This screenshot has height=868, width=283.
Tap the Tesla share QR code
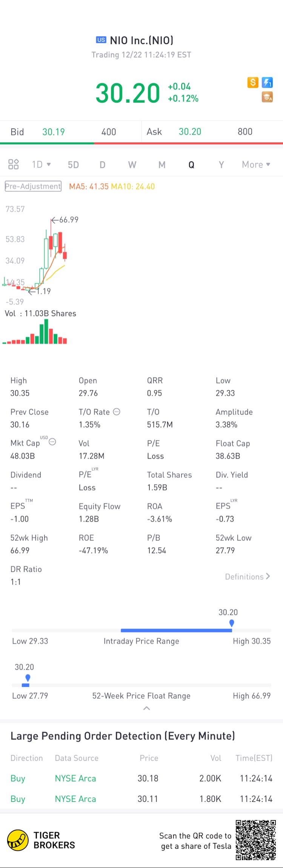pyautogui.click(x=255, y=840)
